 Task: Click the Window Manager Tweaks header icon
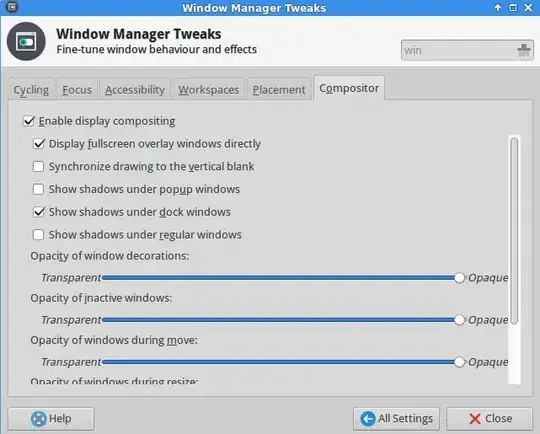tap(26, 41)
